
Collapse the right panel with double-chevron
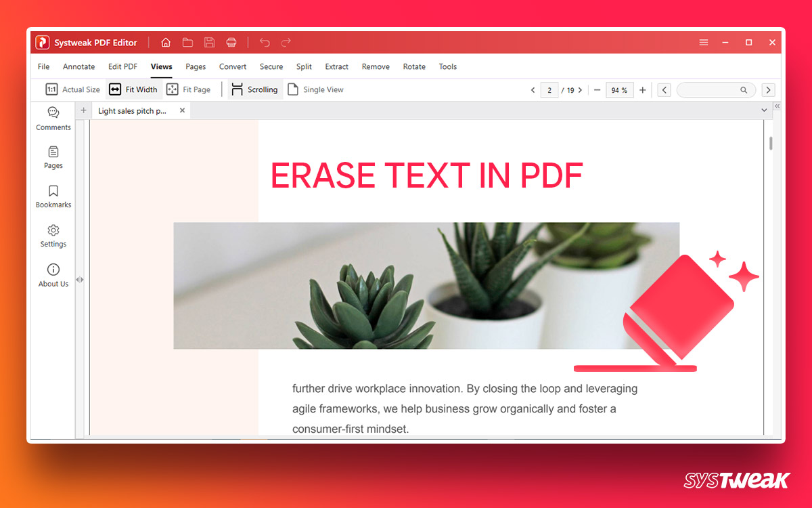click(776, 106)
